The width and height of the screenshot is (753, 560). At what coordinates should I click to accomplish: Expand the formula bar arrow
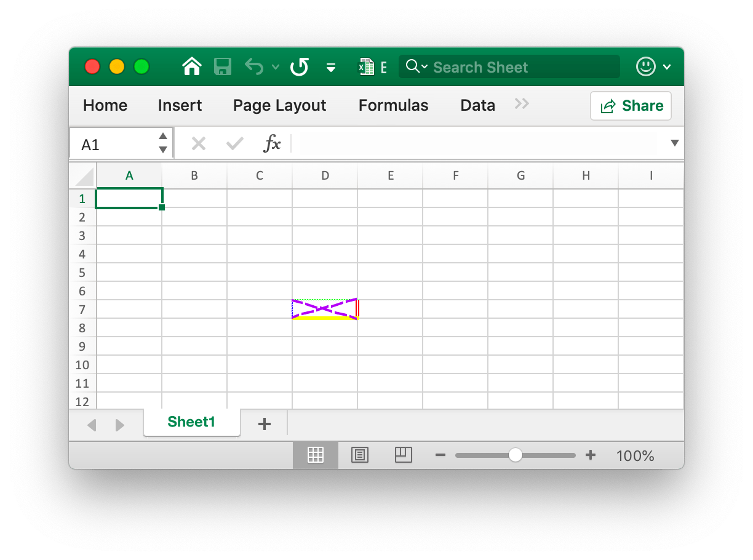click(674, 143)
